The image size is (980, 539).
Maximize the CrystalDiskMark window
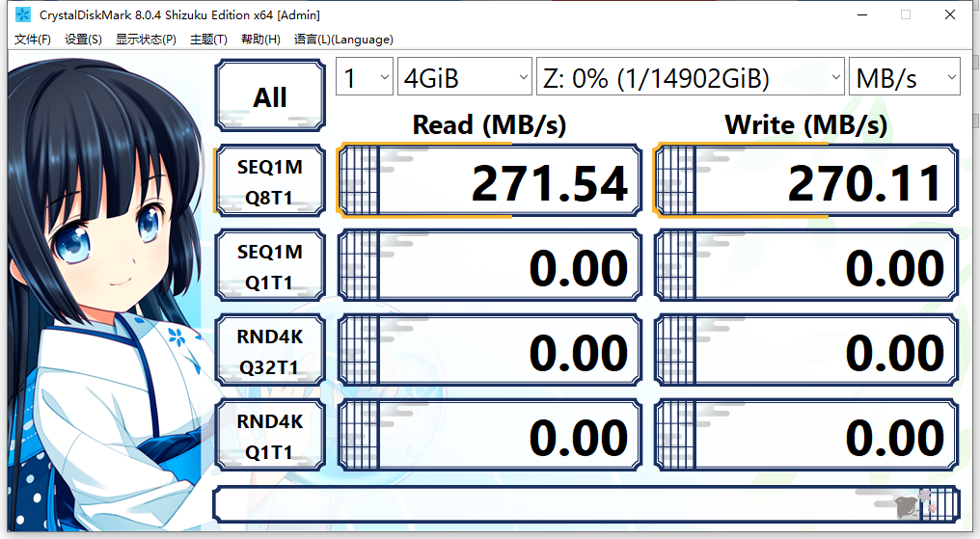(906, 14)
